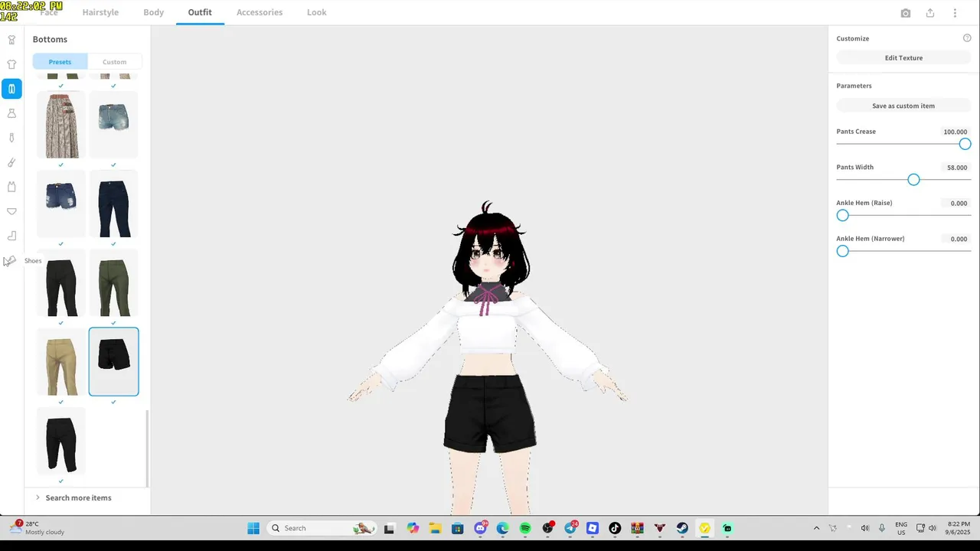Select the long patterned skirt preset
This screenshot has width=980, height=551.
click(61, 126)
